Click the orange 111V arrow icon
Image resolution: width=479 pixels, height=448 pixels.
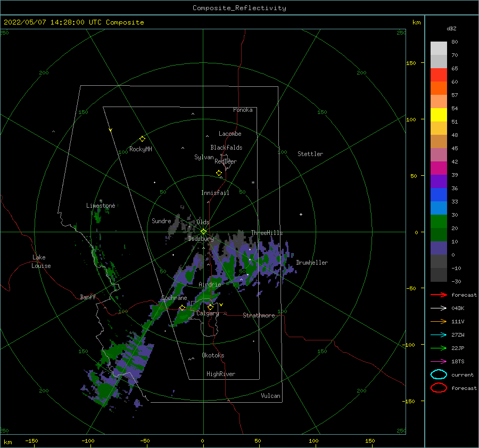(439, 321)
